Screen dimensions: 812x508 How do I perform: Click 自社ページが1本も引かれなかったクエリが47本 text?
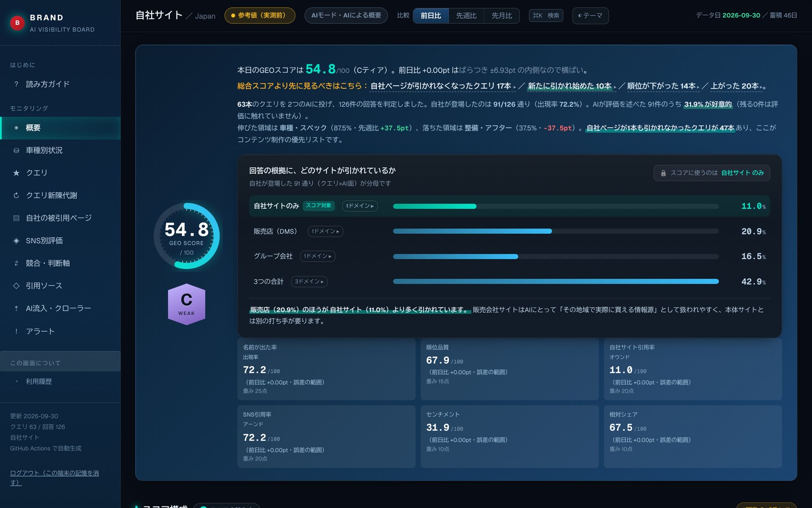pos(660,128)
